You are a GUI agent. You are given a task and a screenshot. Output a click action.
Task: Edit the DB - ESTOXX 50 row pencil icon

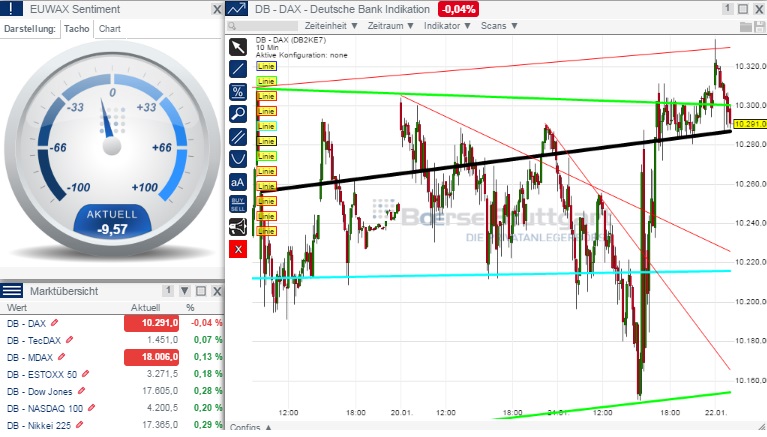(x=85, y=374)
